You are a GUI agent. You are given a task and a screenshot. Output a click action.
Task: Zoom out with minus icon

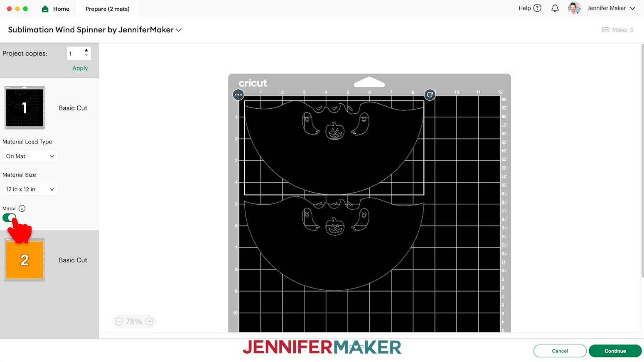click(x=119, y=321)
